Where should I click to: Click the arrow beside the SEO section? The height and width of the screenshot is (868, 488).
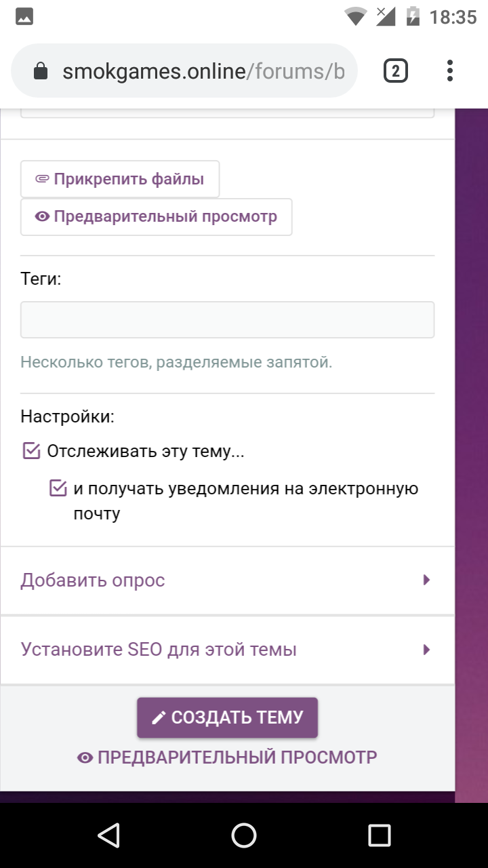[427, 650]
